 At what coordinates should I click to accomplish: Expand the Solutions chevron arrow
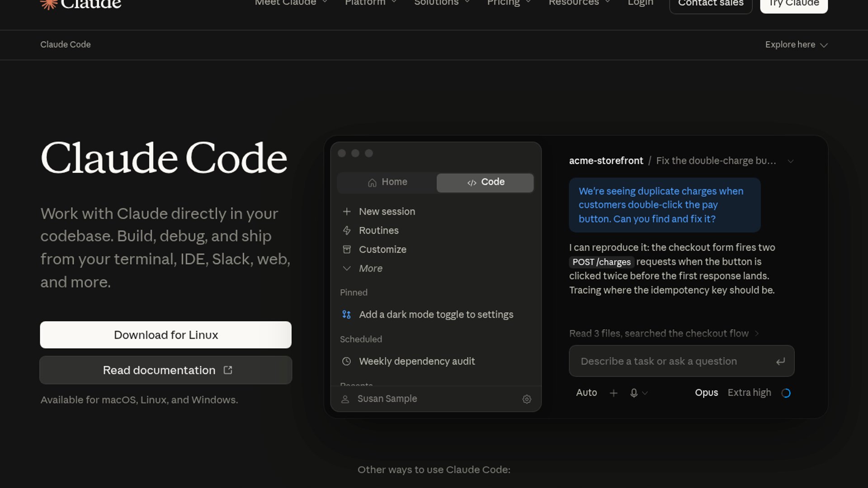467,2
